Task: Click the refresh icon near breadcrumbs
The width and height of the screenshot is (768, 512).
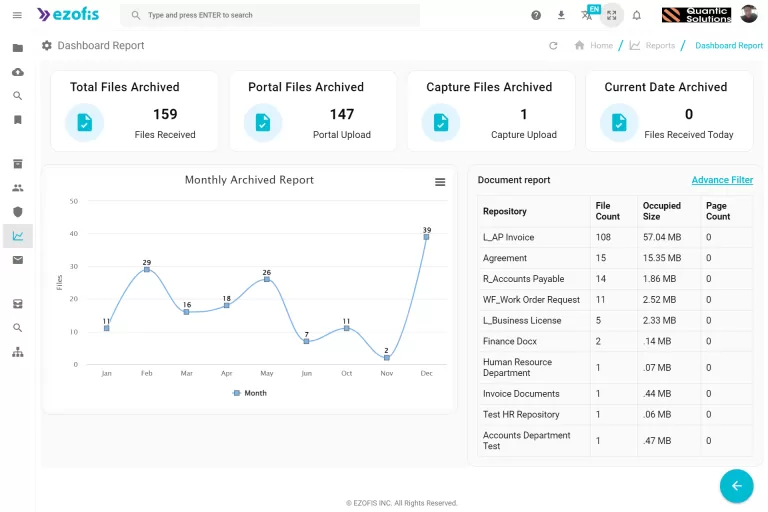Action: (x=553, y=46)
